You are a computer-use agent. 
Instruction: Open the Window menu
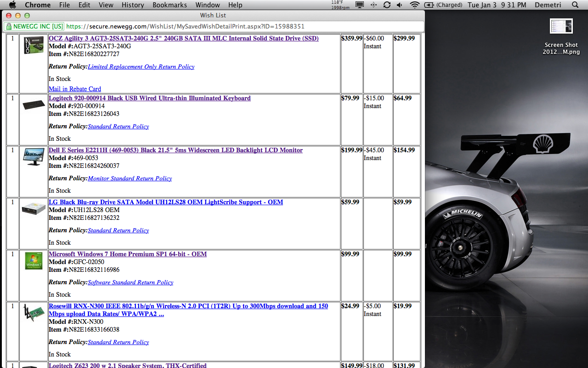208,5
